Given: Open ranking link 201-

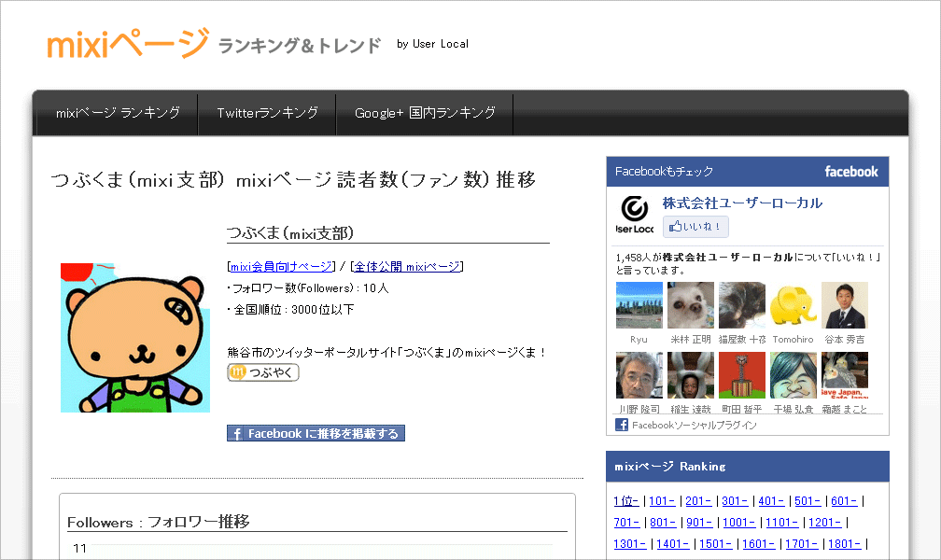Looking at the screenshot, I should [x=698, y=500].
